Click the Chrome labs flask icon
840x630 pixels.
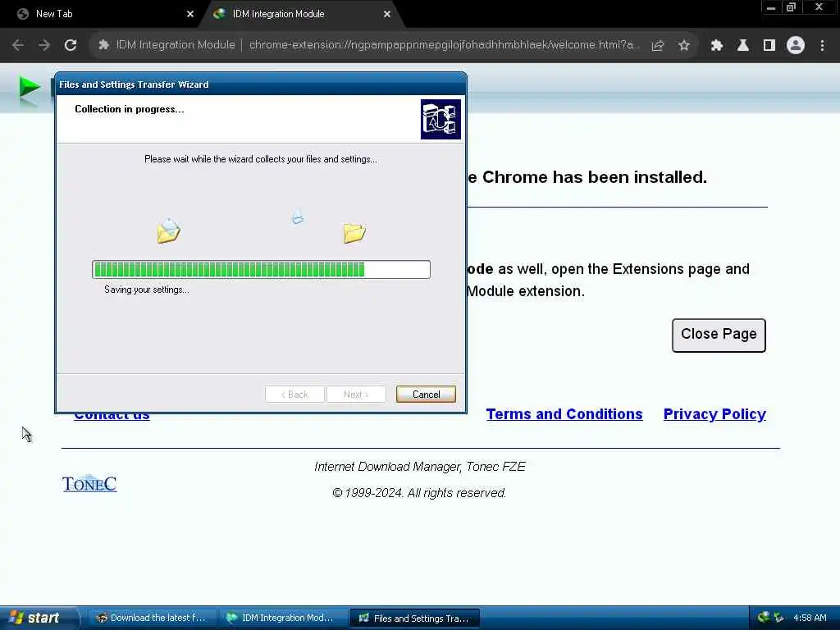[x=742, y=46]
